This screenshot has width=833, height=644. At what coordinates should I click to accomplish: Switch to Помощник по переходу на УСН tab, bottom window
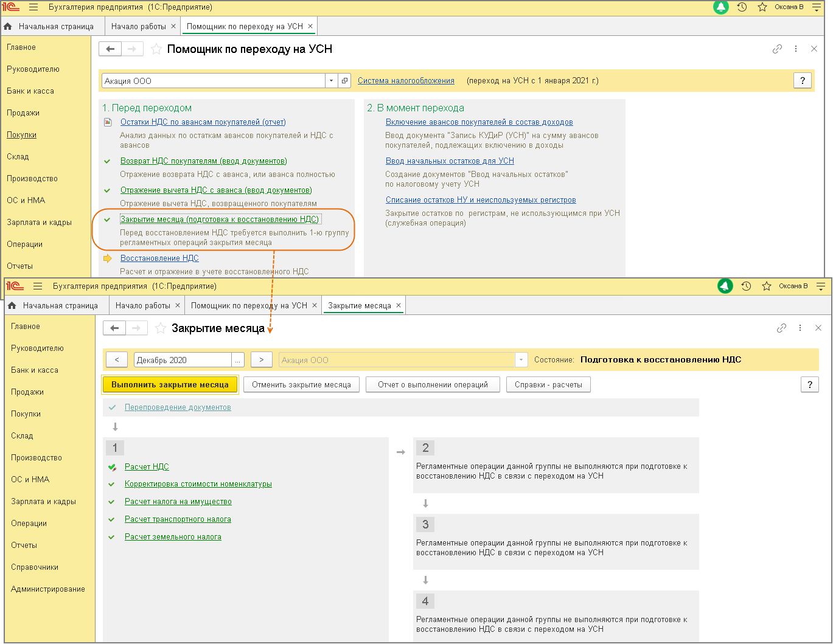pyautogui.click(x=249, y=305)
